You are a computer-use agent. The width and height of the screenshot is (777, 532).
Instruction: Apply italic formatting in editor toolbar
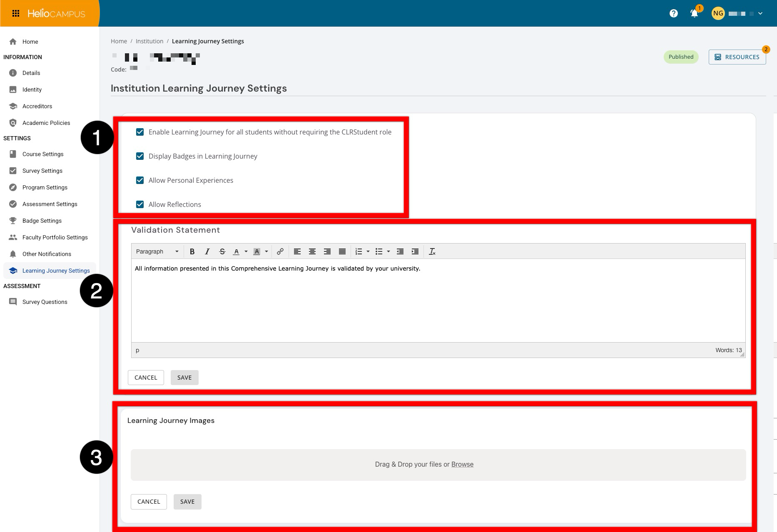(207, 251)
